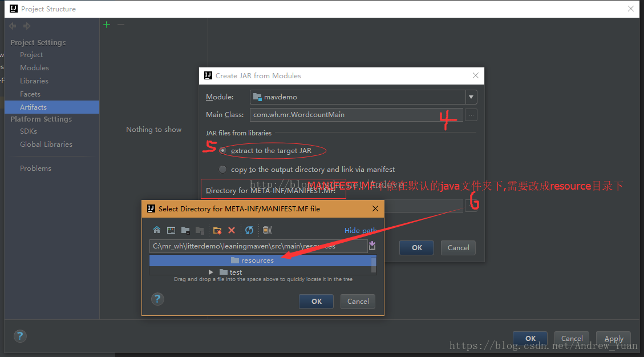The height and width of the screenshot is (357, 644).
Task: Refresh the directory tree
Action: [x=249, y=230]
